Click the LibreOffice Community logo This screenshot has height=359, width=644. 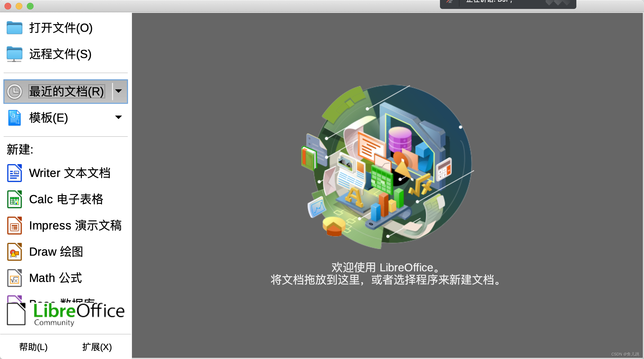(66, 315)
